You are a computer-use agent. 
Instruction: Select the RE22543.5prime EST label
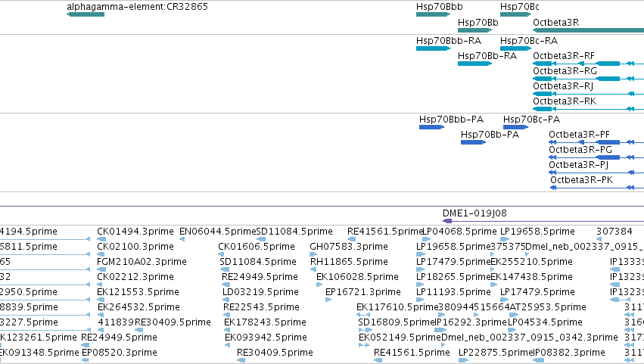pos(261,307)
